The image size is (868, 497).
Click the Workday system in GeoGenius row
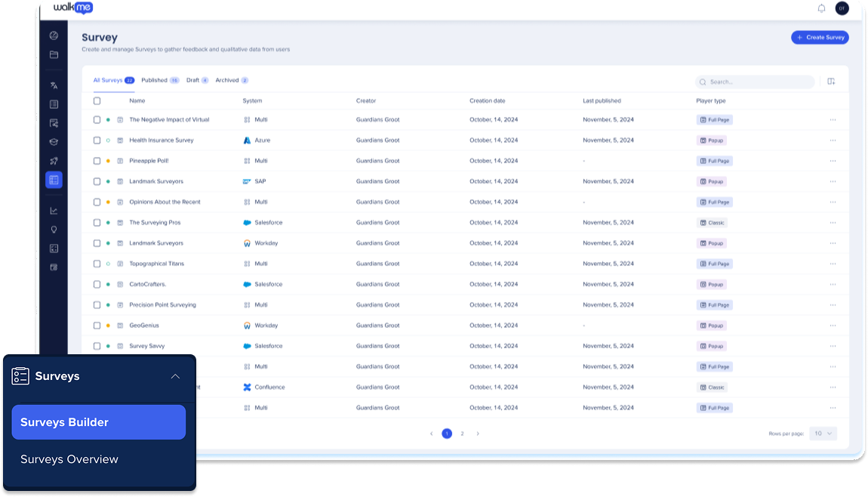pos(260,326)
